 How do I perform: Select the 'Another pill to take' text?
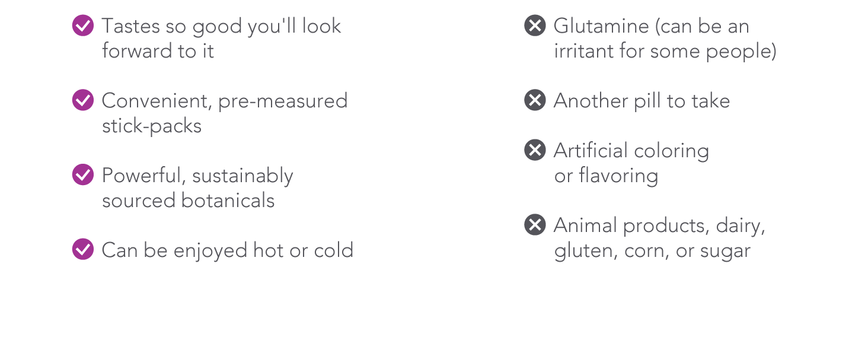pos(642,101)
